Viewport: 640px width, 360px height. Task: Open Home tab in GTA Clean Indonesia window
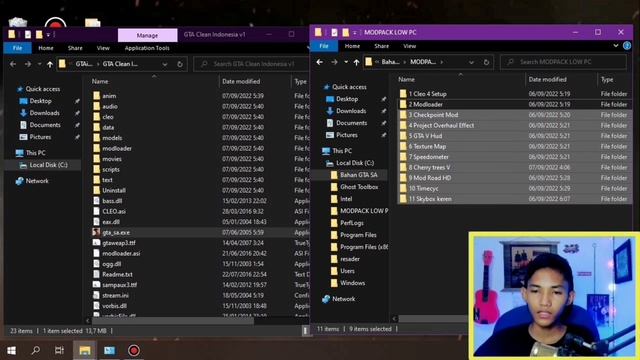[x=46, y=48]
